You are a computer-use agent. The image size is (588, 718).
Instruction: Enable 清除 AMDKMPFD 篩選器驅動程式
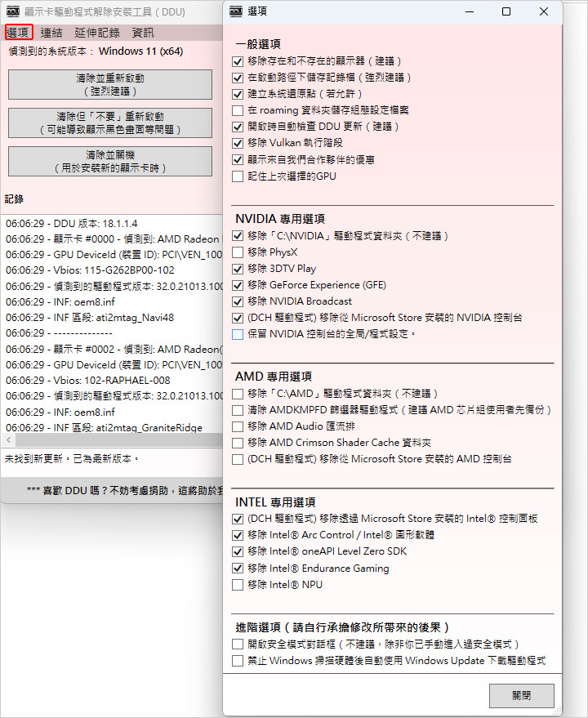[x=237, y=410]
